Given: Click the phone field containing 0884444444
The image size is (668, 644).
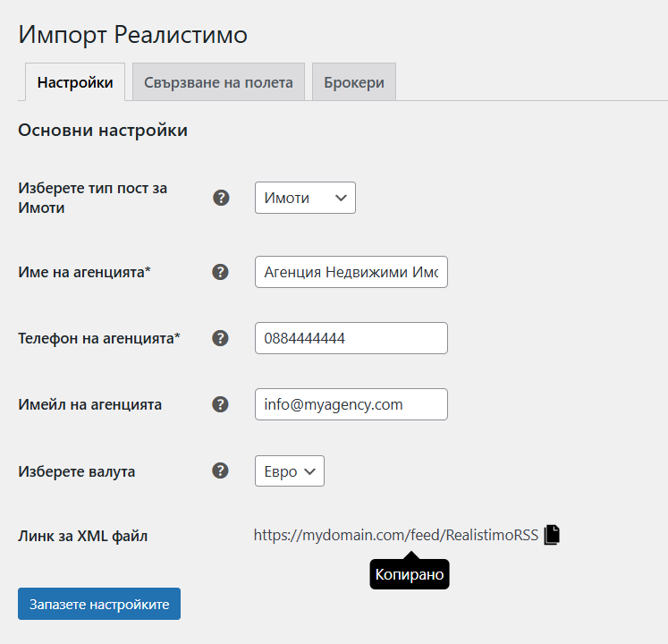Looking at the screenshot, I should click(x=351, y=338).
